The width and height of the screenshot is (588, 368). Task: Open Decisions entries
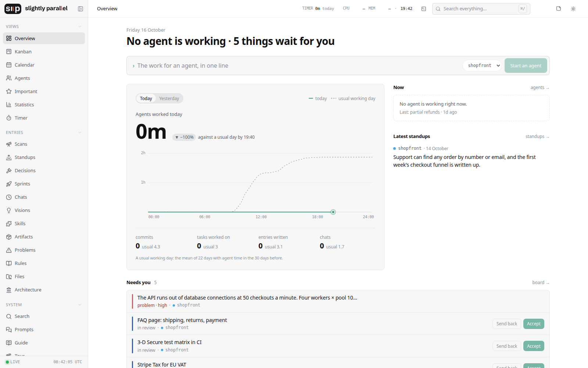(44, 170)
